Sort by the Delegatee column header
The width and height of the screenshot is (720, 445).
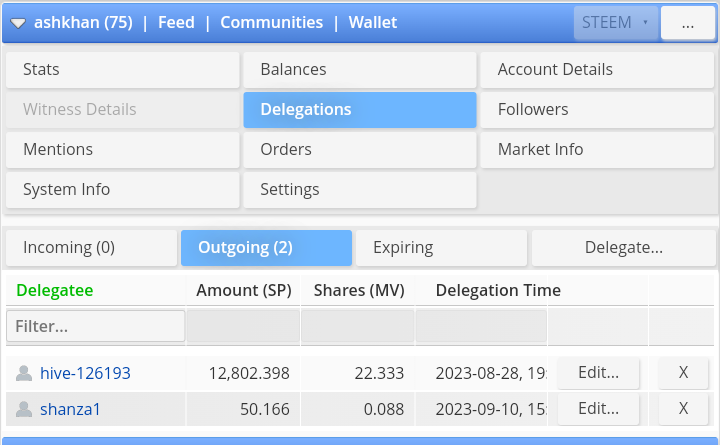tap(55, 290)
